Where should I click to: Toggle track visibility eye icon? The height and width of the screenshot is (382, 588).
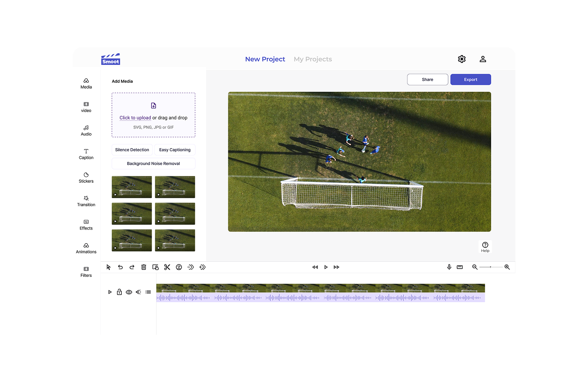point(129,292)
